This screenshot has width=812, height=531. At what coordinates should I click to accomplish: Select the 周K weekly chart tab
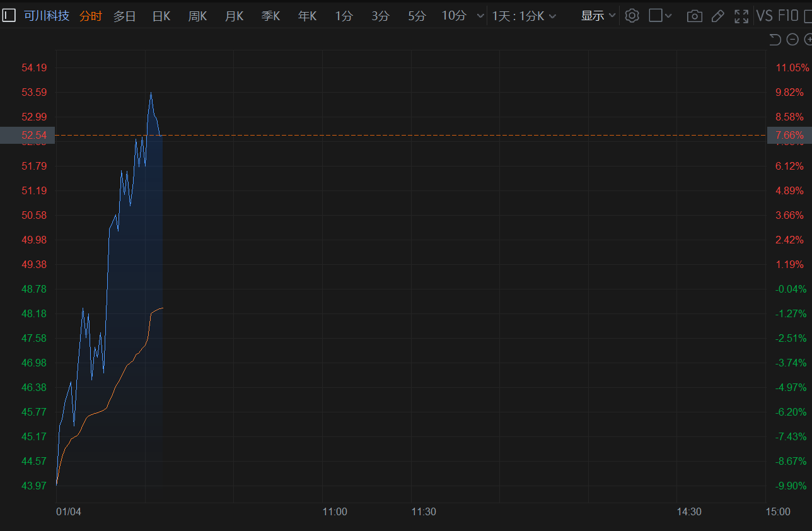(x=197, y=16)
